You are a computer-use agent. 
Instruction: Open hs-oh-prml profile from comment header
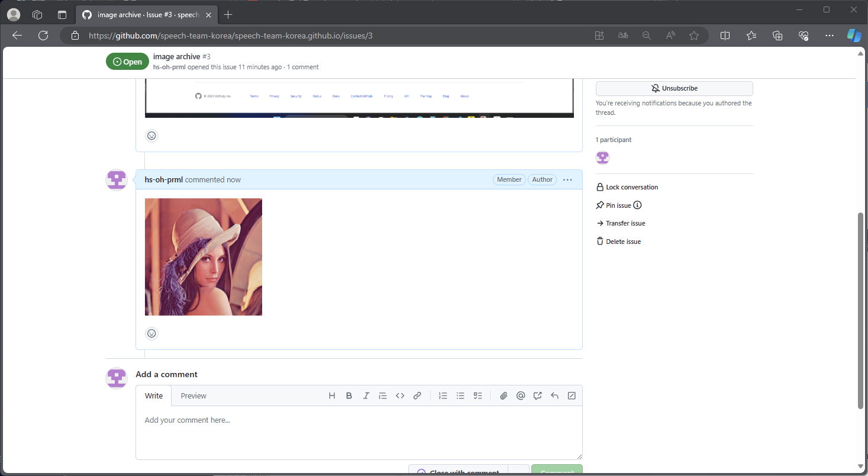click(x=164, y=179)
